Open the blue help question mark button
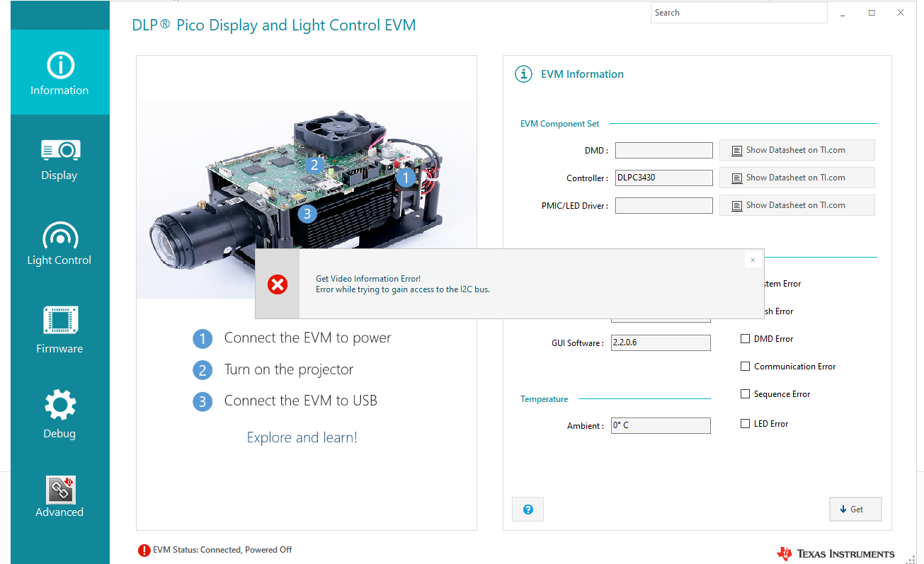This screenshot has width=924, height=564. pyautogui.click(x=528, y=510)
